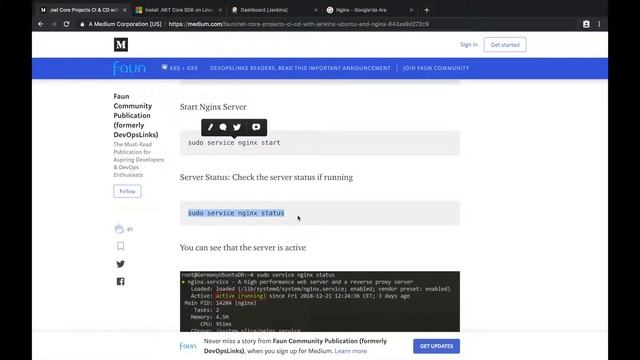Viewport: 640px width, 360px height.
Task: Switch to Dashboard [Jenkins] tab
Action: (274, 10)
